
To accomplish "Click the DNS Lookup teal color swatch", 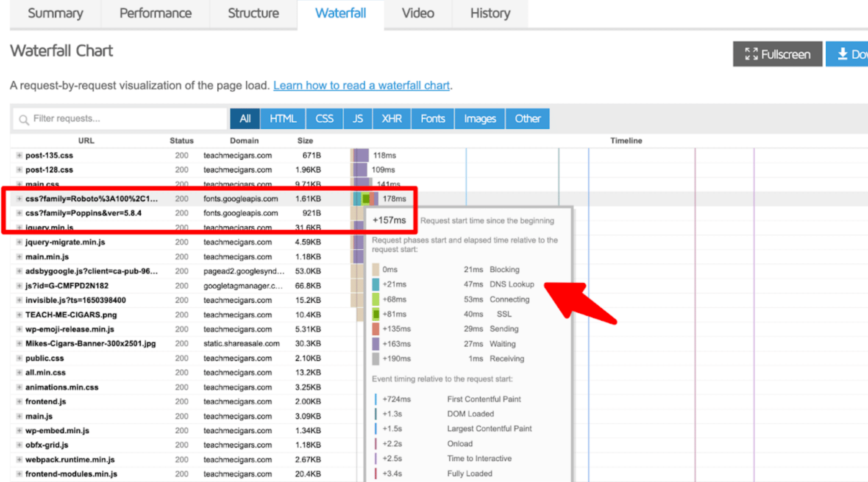I will (x=376, y=284).
